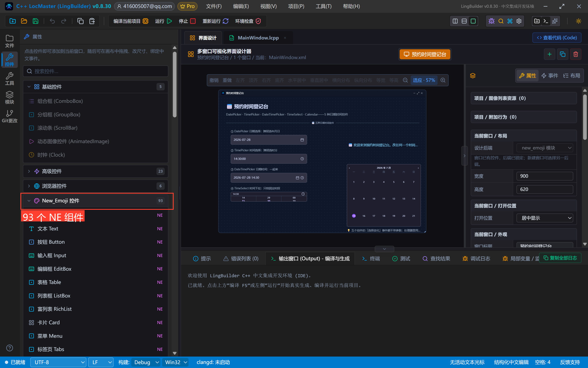
Task: Click the redo arrow in top toolbar
Action: tap(64, 21)
